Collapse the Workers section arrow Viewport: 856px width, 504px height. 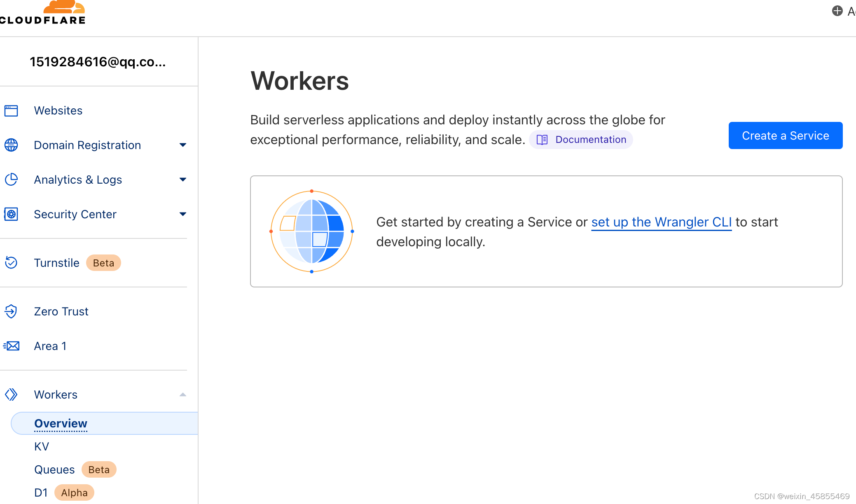[x=183, y=394]
